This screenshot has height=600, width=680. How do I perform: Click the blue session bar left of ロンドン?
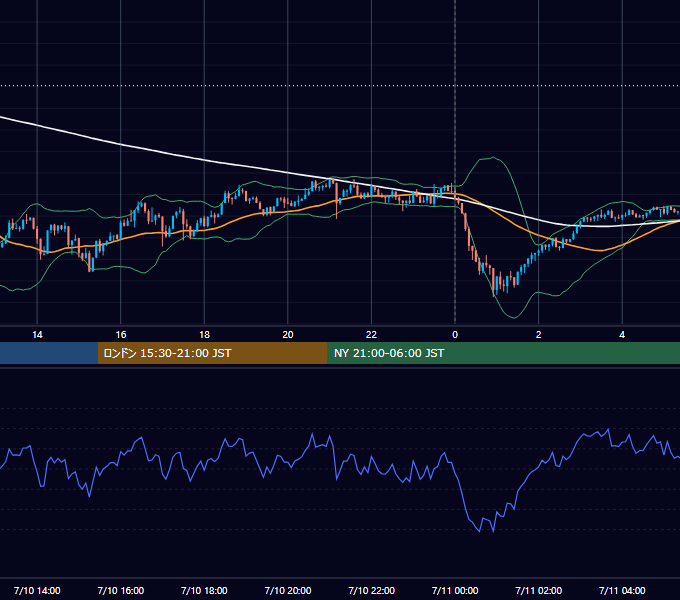point(49,353)
